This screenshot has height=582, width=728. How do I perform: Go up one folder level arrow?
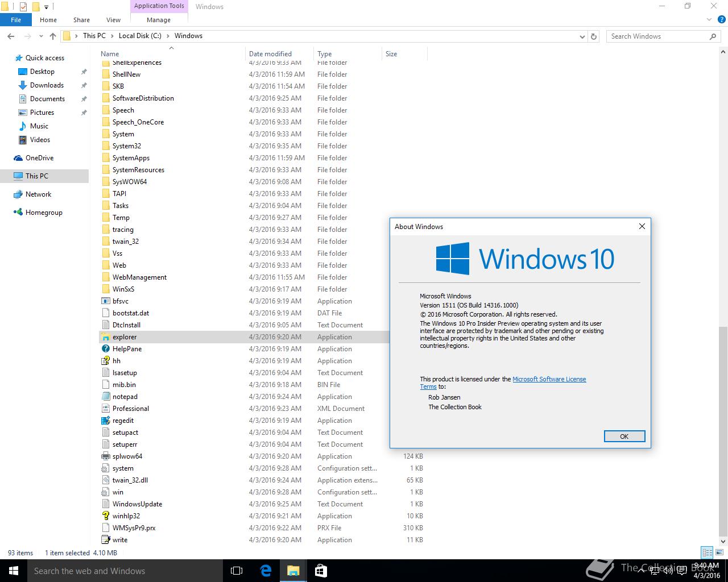pyautogui.click(x=53, y=36)
